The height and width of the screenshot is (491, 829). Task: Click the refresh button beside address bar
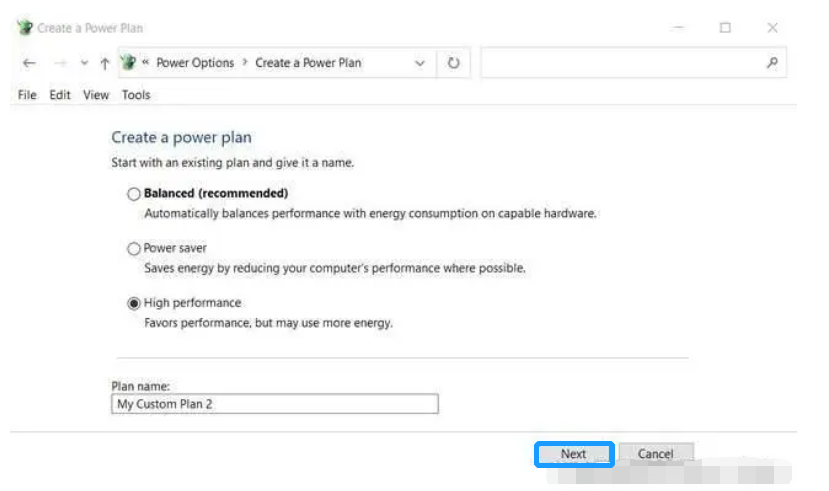click(x=453, y=63)
